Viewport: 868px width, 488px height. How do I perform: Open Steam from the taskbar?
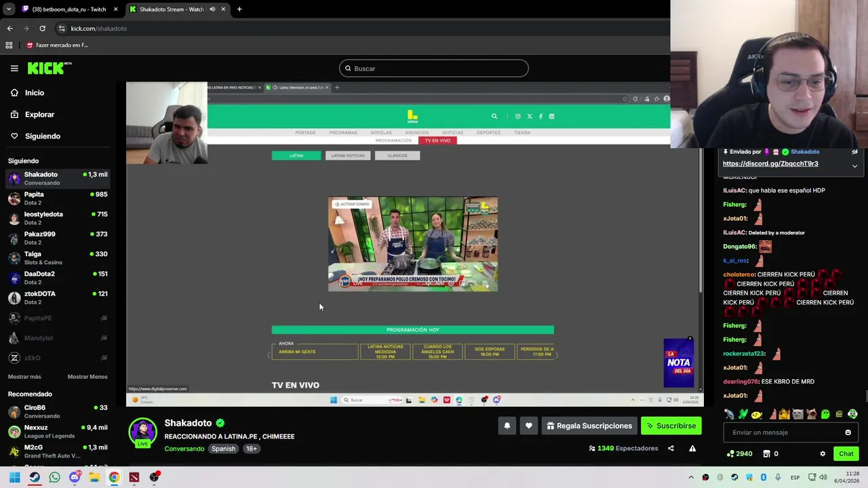coord(35,477)
